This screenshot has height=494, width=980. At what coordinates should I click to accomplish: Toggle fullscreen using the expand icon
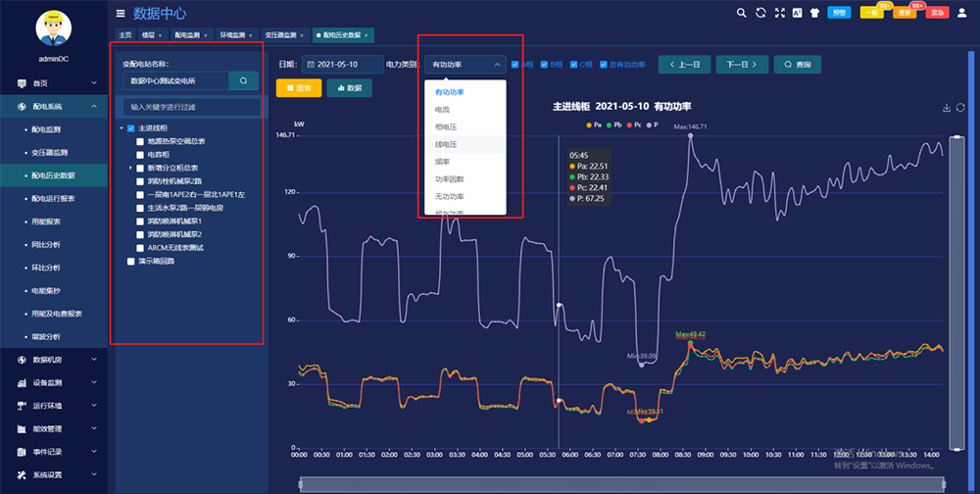[x=779, y=13]
